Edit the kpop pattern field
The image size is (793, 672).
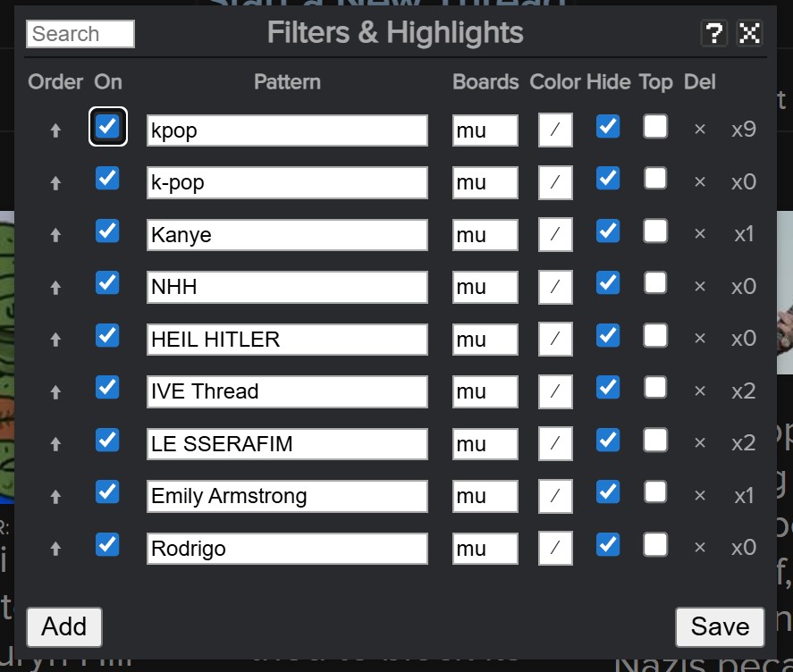287,130
